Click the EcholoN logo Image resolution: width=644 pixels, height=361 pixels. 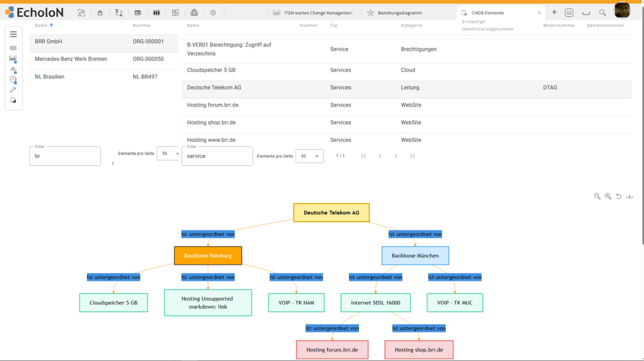click(x=35, y=12)
